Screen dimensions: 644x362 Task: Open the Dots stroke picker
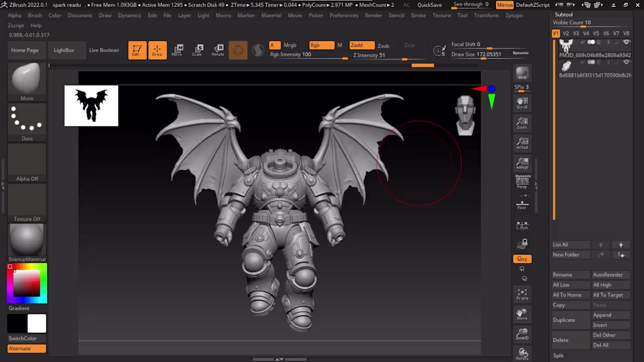pyautogui.click(x=27, y=122)
